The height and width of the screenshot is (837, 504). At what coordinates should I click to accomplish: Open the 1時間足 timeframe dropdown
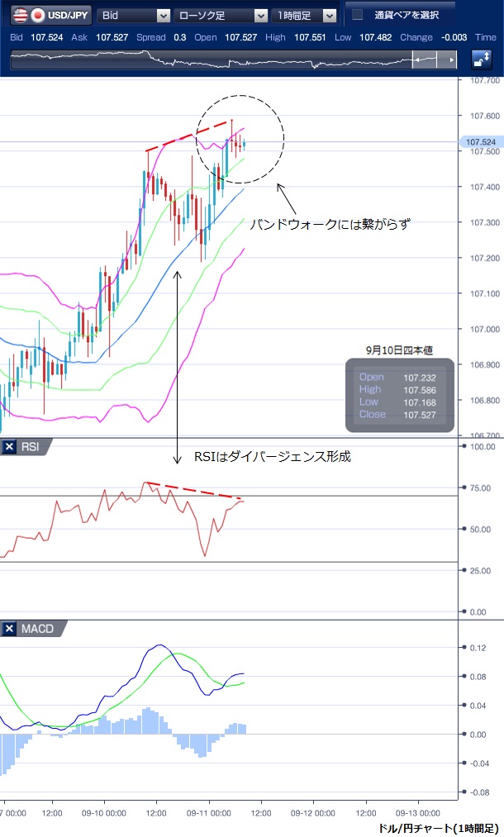[304, 15]
